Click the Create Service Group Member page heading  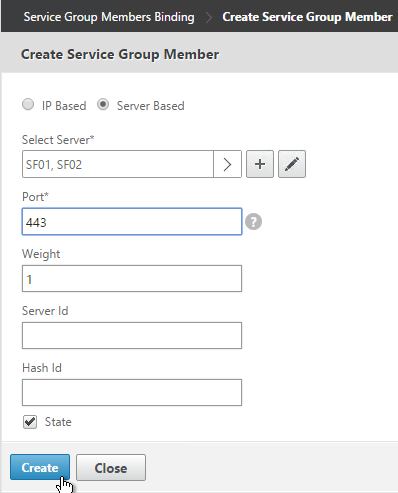click(120, 54)
